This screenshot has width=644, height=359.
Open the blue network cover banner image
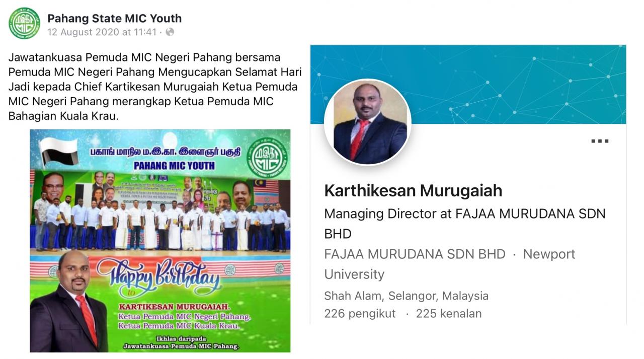[x=468, y=85]
